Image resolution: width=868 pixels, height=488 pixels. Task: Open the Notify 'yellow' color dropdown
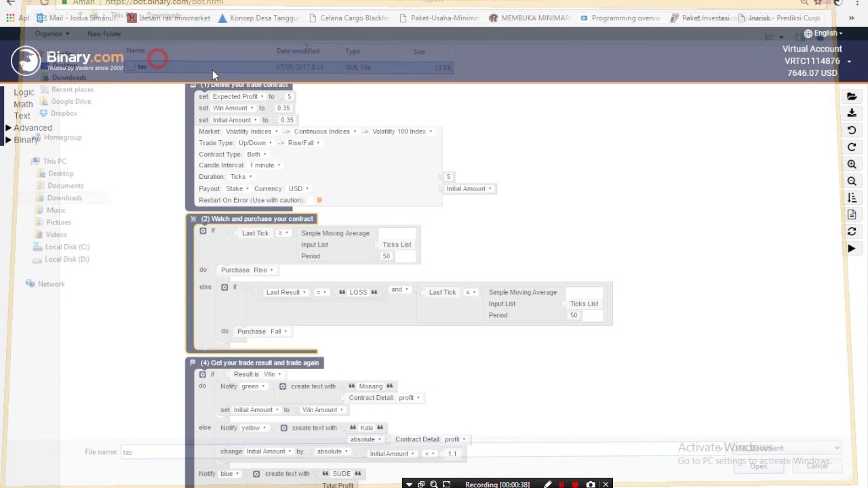[254, 428]
